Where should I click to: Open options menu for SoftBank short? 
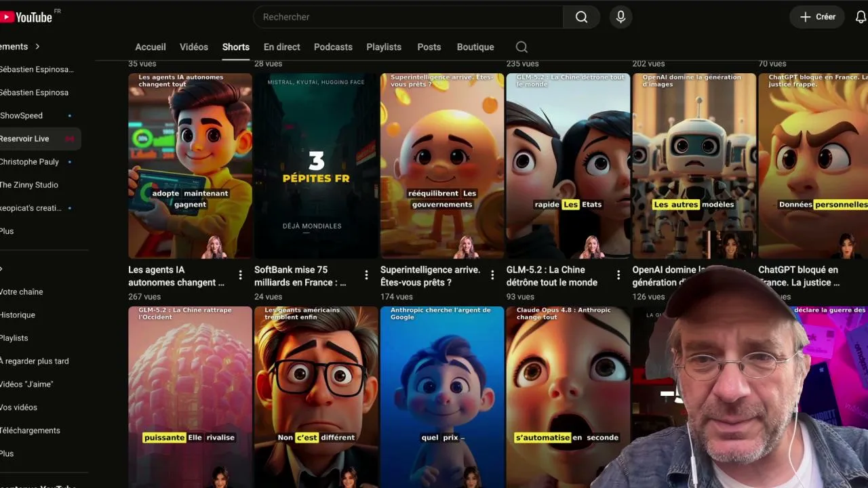(366, 275)
